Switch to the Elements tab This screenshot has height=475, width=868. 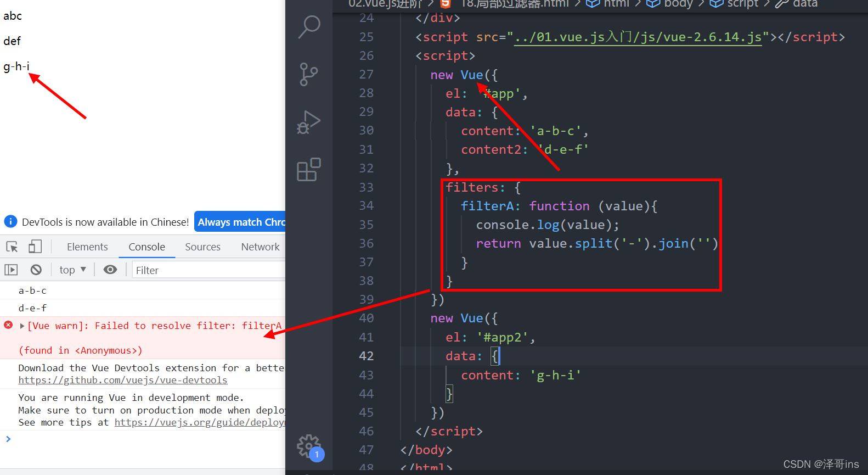point(87,247)
